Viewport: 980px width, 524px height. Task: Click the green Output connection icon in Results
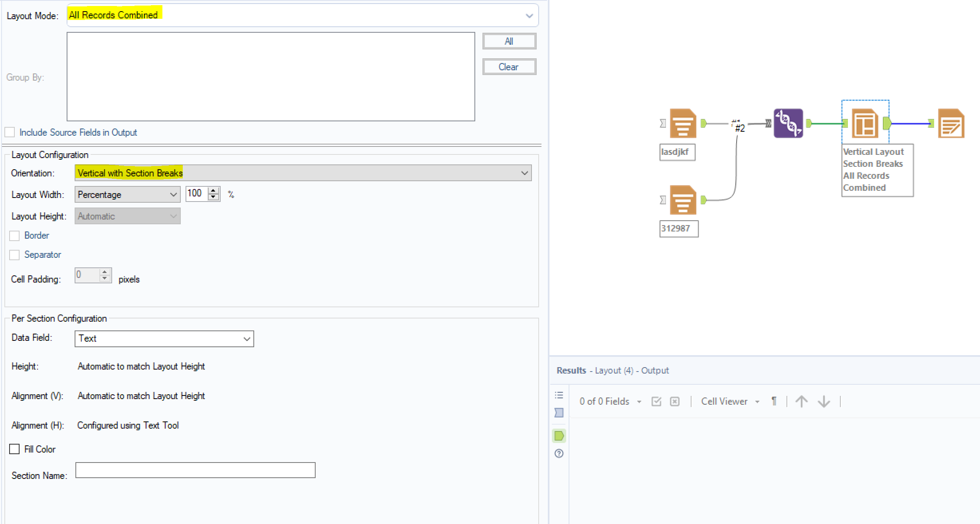click(559, 436)
